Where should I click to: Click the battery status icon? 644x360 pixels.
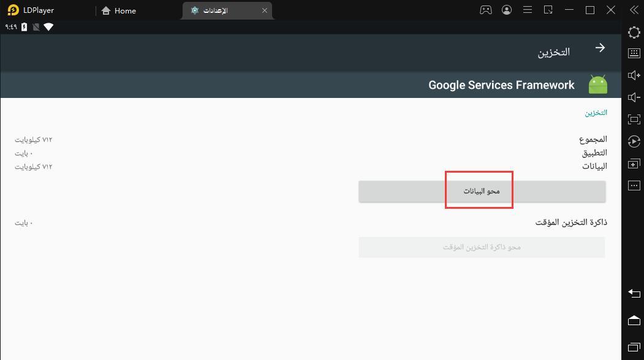click(25, 27)
